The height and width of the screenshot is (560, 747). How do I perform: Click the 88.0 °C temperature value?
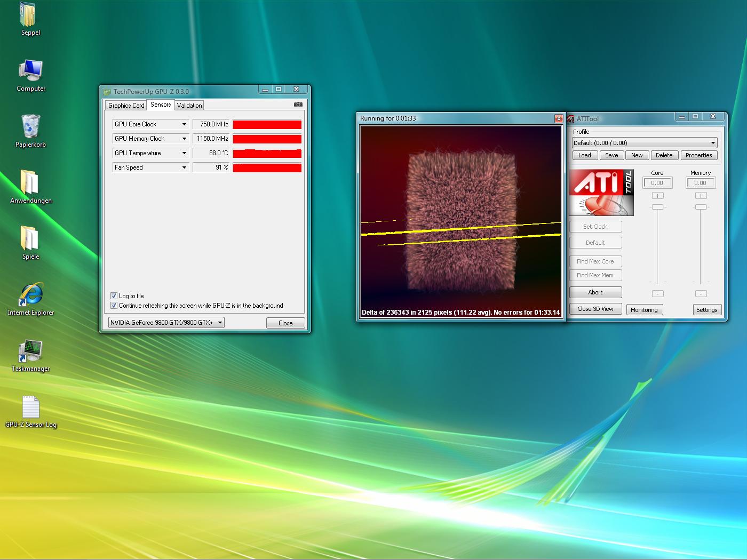point(211,153)
